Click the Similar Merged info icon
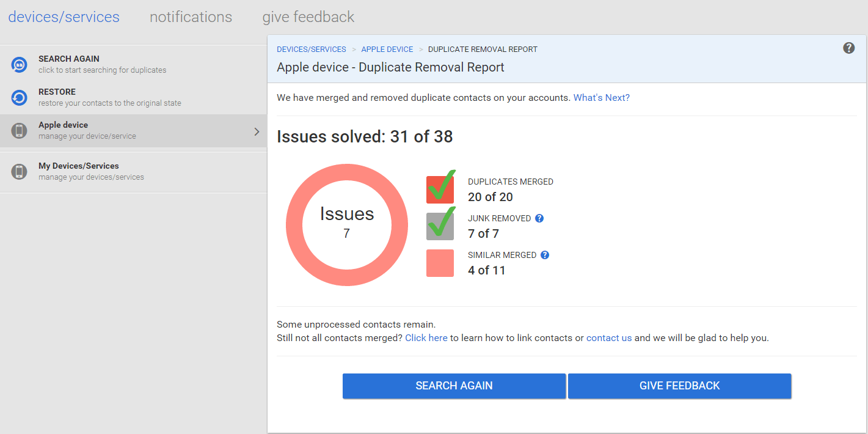This screenshot has width=868, height=434. (x=545, y=255)
